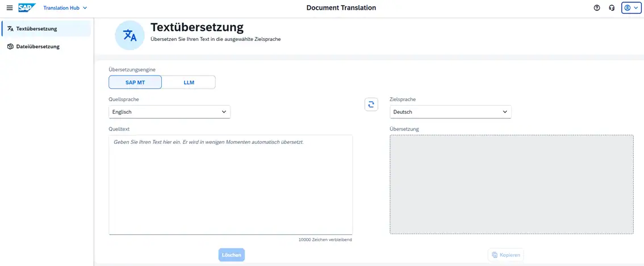Expand the Translation Hub product switcher

65,8
